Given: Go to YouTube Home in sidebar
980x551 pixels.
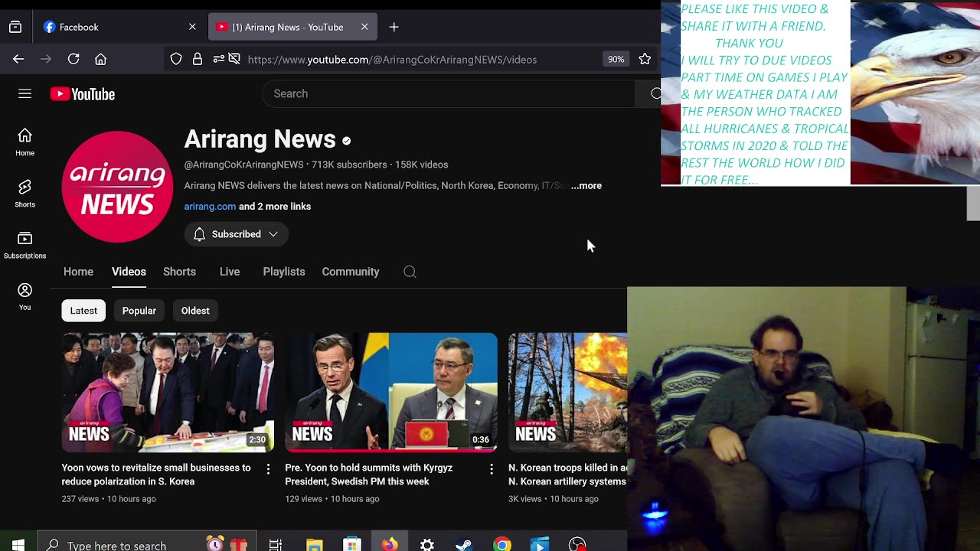Looking at the screenshot, I should (x=24, y=142).
